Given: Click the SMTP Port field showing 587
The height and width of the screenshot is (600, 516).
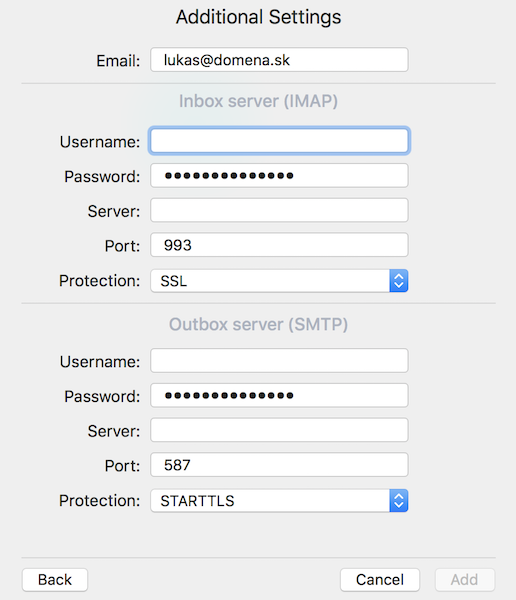Looking at the screenshot, I should [x=279, y=465].
